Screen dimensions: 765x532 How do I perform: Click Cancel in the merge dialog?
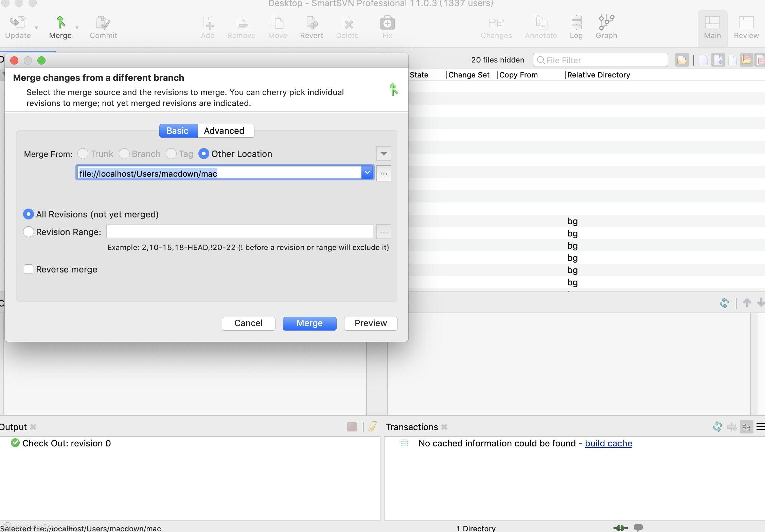248,323
